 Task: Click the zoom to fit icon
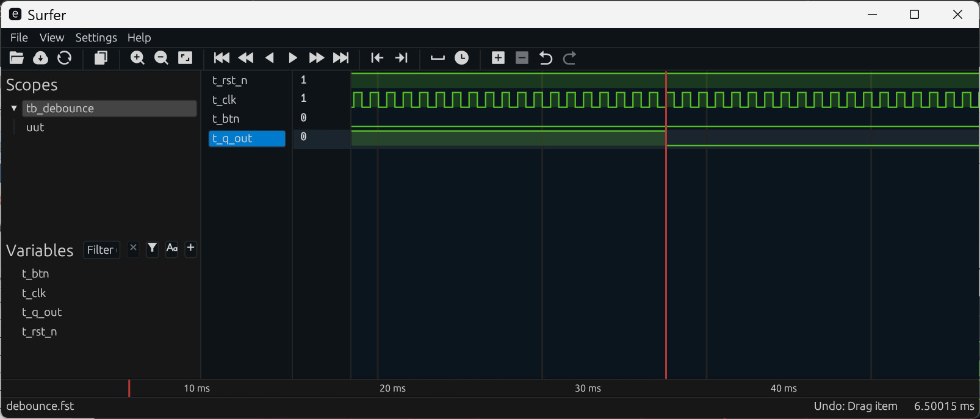point(185,58)
